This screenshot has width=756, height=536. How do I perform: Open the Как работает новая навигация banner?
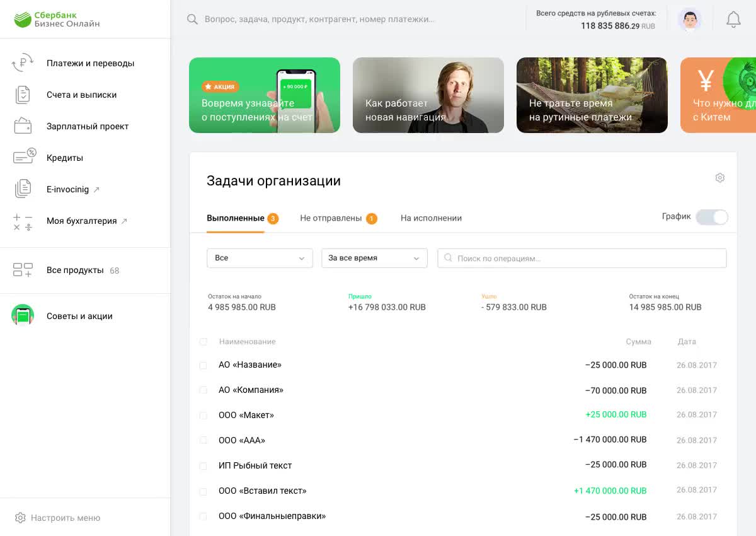(x=428, y=95)
